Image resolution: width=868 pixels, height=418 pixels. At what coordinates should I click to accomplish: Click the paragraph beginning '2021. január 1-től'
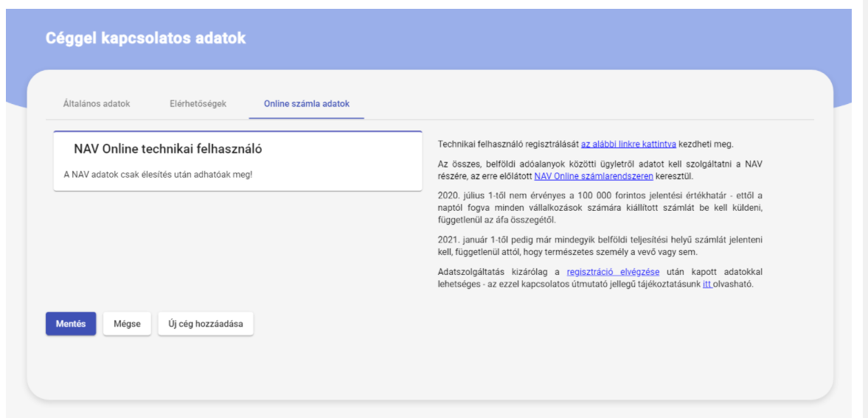(x=602, y=245)
